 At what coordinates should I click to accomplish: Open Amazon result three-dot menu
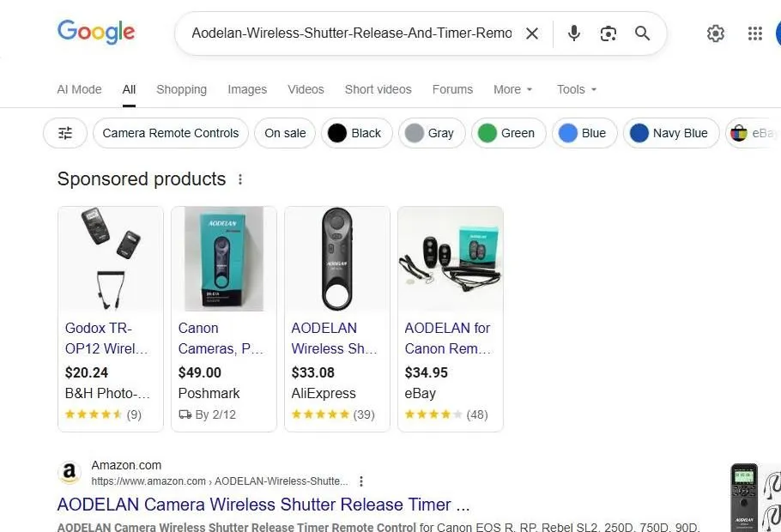pos(361,481)
